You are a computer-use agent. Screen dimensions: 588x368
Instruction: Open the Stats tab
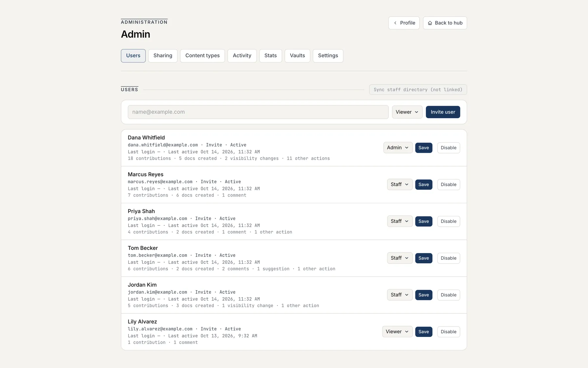coord(270,56)
